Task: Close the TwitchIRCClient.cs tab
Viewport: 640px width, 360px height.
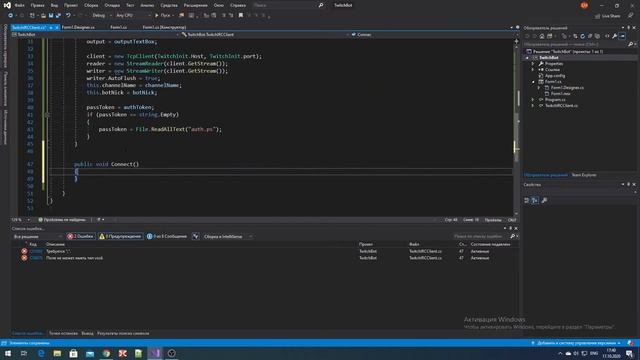Action: 57,27
